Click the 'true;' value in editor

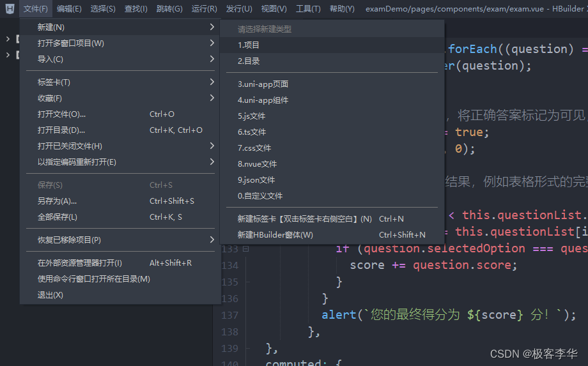coord(472,132)
